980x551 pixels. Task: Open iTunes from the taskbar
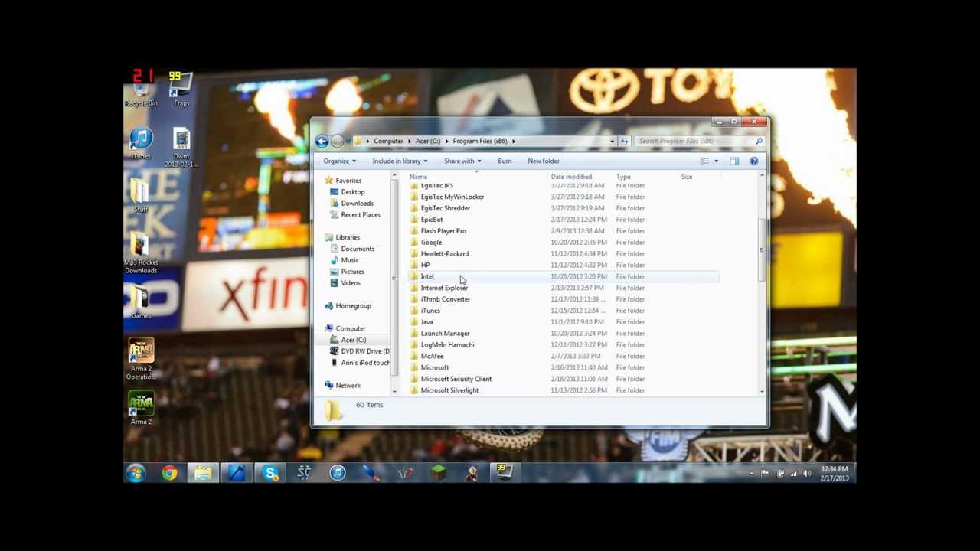tap(338, 474)
